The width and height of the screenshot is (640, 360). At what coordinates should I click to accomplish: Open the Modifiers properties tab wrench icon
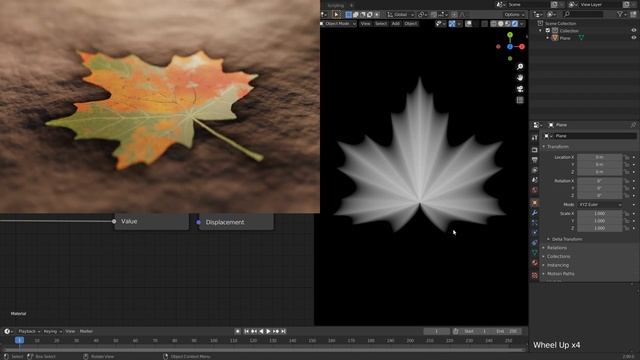point(535,213)
